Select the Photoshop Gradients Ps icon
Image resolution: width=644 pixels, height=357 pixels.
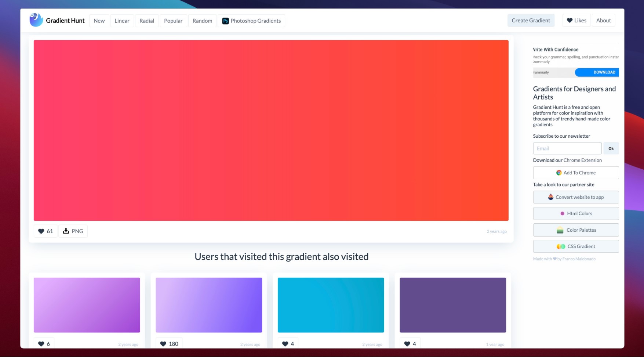[225, 21]
